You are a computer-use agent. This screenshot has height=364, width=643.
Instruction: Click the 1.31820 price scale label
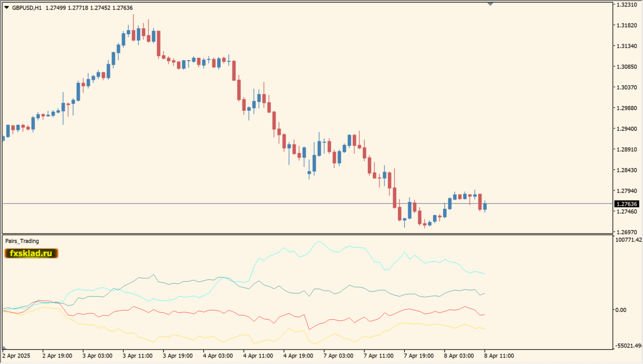(626, 26)
